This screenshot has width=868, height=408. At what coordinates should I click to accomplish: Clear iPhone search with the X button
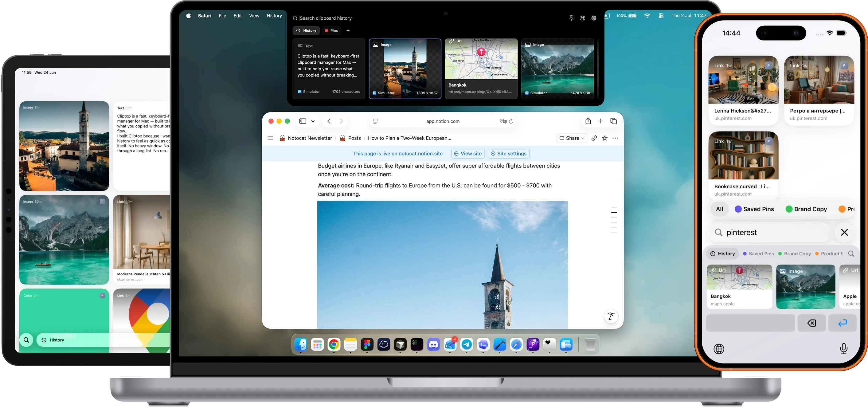pyautogui.click(x=844, y=232)
